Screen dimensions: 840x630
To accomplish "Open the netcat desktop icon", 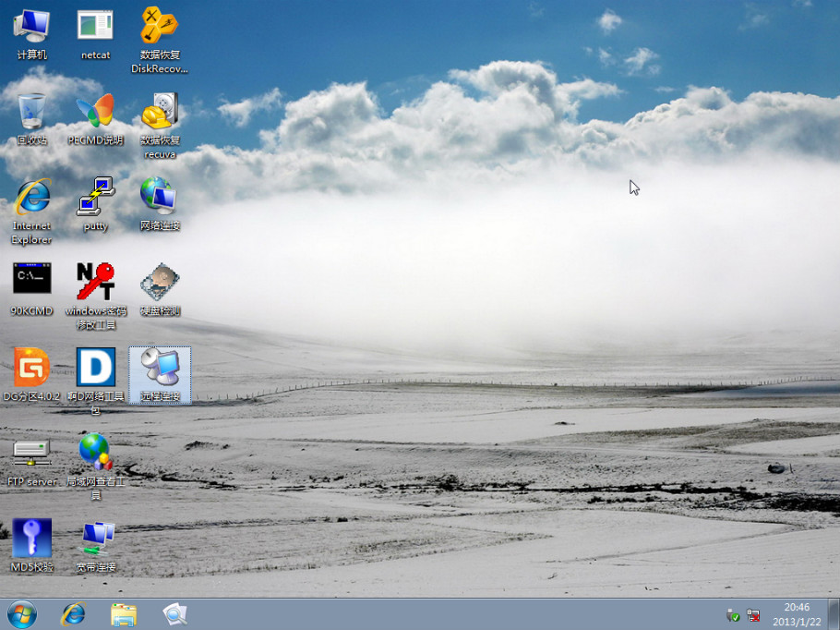I will (95, 26).
